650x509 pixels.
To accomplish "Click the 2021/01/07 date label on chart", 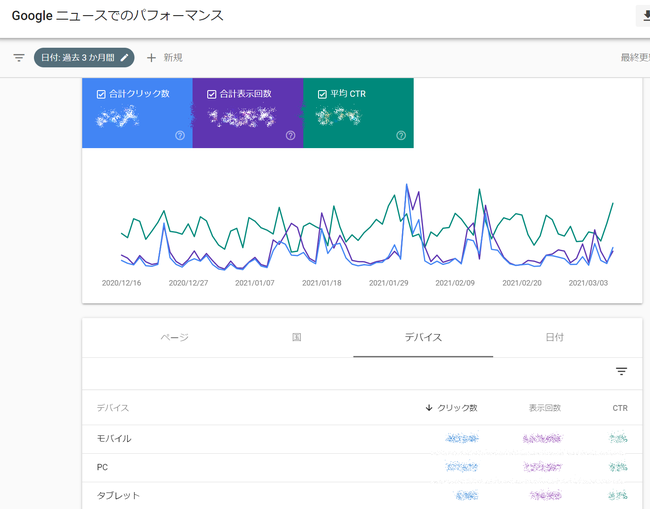I will [x=255, y=283].
